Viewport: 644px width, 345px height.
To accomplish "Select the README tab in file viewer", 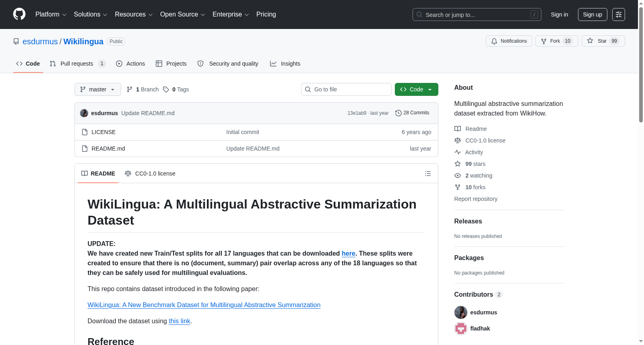I will [98, 174].
